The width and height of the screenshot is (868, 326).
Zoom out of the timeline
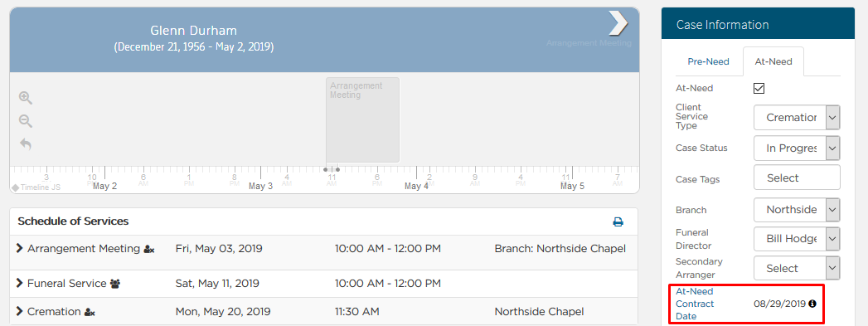click(26, 121)
